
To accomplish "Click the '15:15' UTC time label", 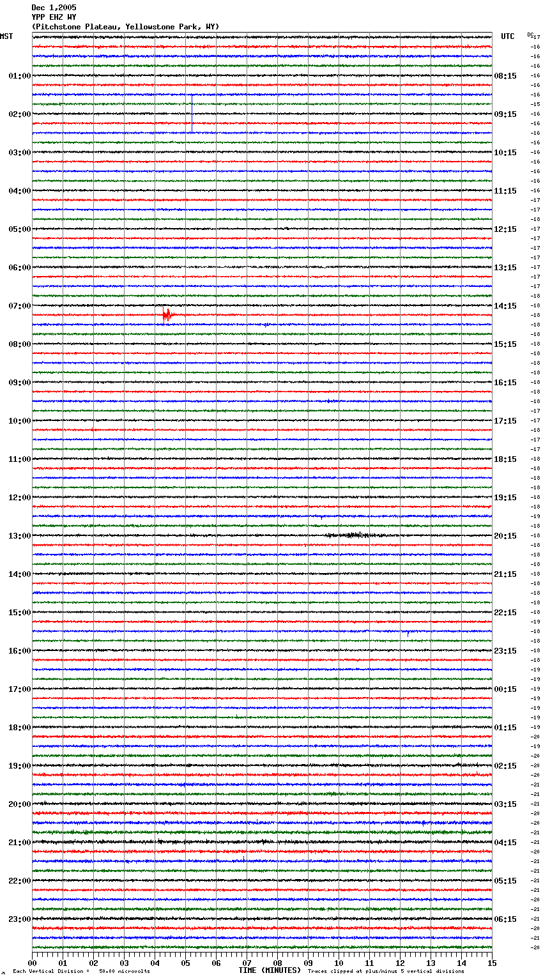I will click(x=505, y=344).
